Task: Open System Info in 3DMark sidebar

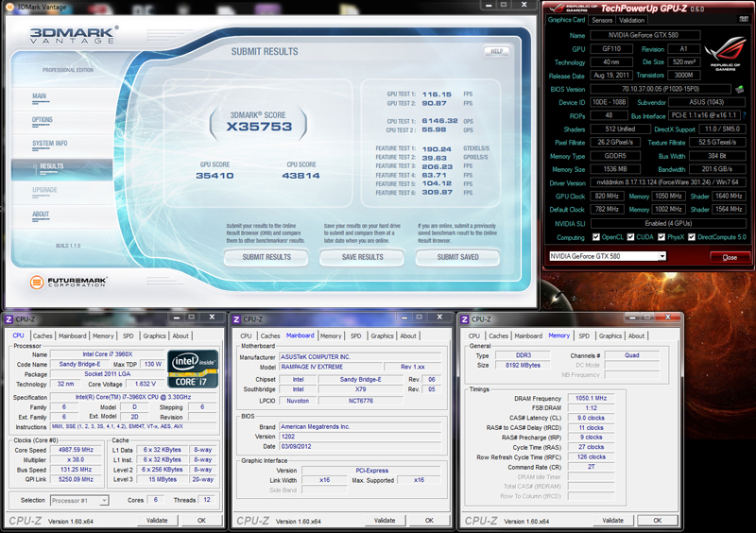Action: pyautogui.click(x=50, y=144)
